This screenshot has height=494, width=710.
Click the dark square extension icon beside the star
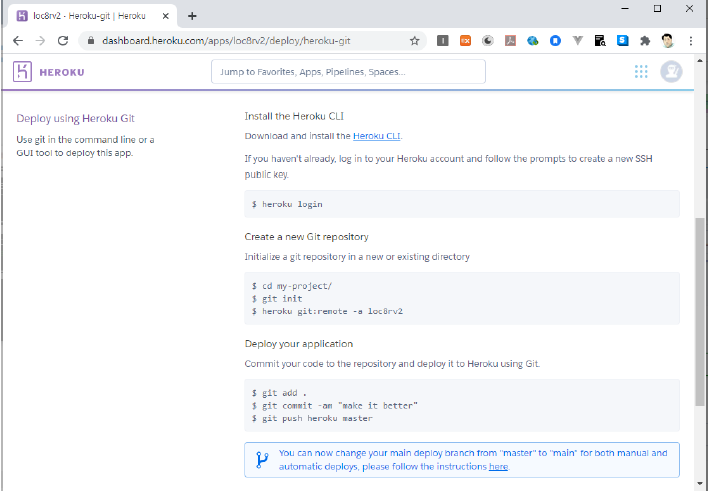442,41
